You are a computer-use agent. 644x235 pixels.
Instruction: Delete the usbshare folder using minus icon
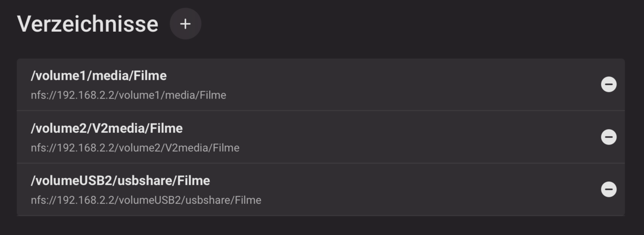coord(609,189)
